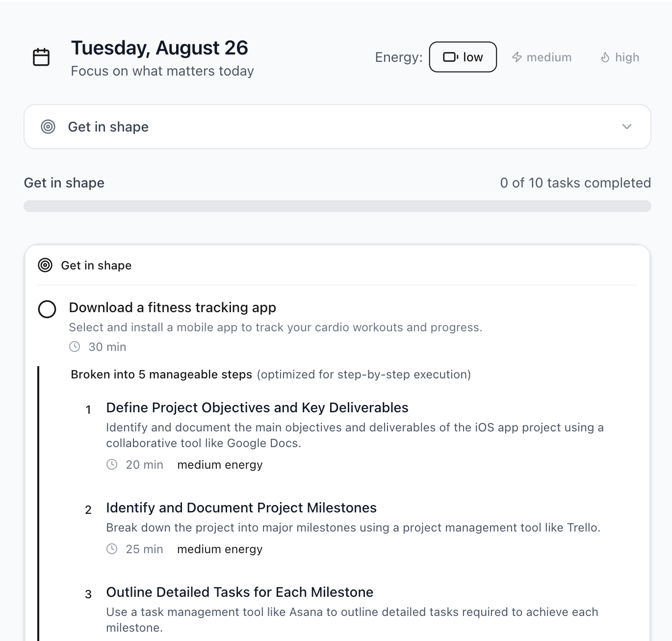The height and width of the screenshot is (641, 672).
Task: Click the clock icon beside 20 min
Action: pos(112,464)
